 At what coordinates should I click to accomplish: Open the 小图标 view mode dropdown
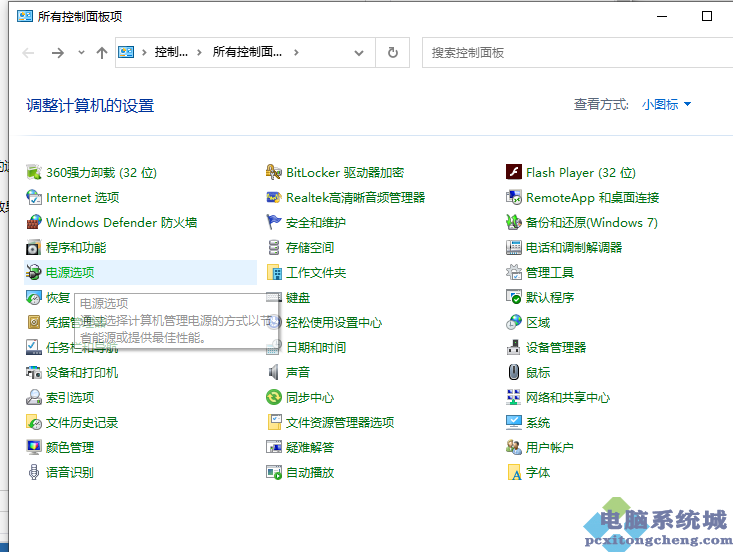[666, 104]
